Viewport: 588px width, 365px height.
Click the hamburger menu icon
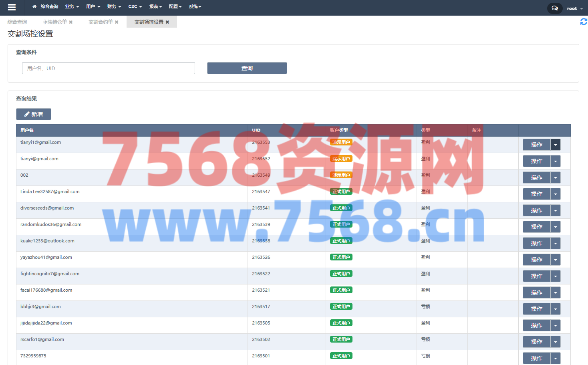tap(12, 7)
